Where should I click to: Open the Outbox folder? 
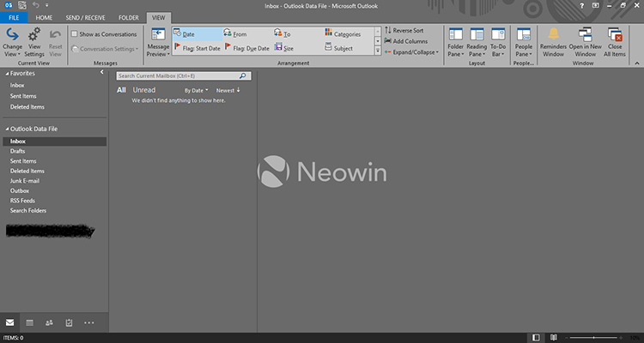coord(20,190)
